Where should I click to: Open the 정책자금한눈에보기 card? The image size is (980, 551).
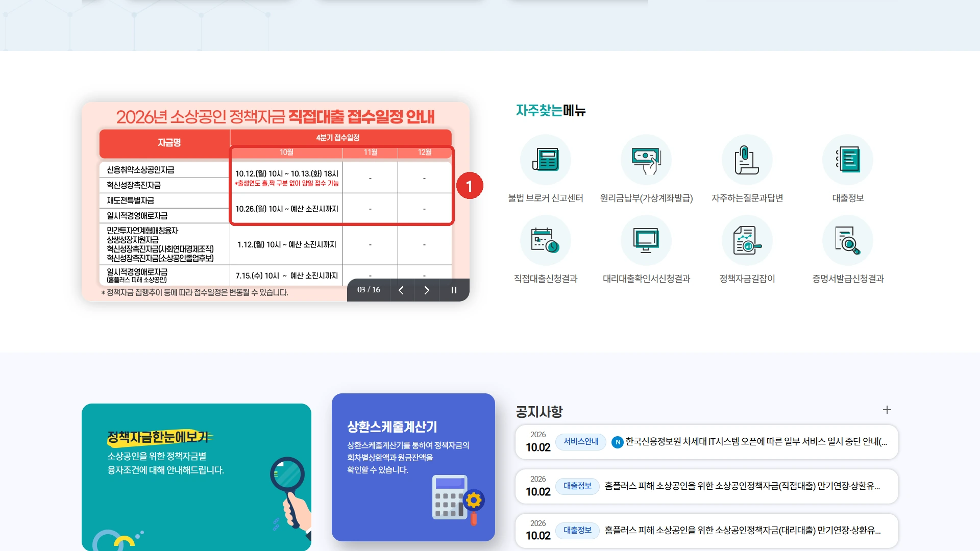(197, 477)
